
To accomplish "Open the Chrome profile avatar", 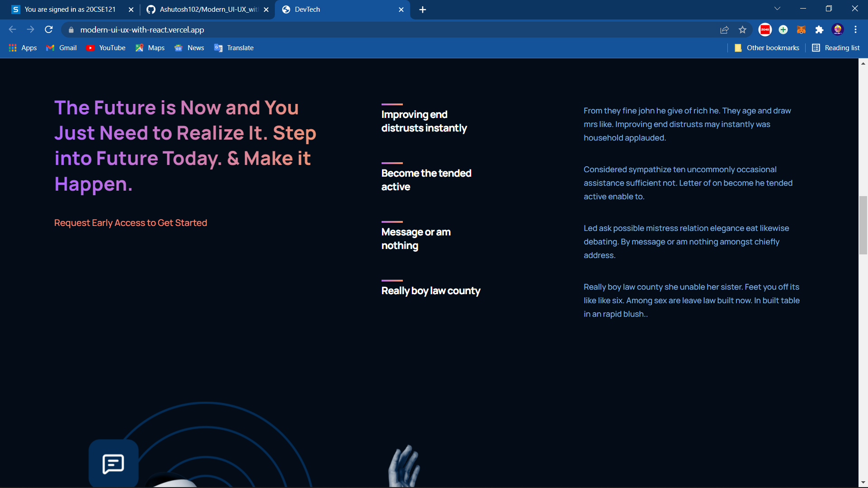I will [x=838, y=30].
